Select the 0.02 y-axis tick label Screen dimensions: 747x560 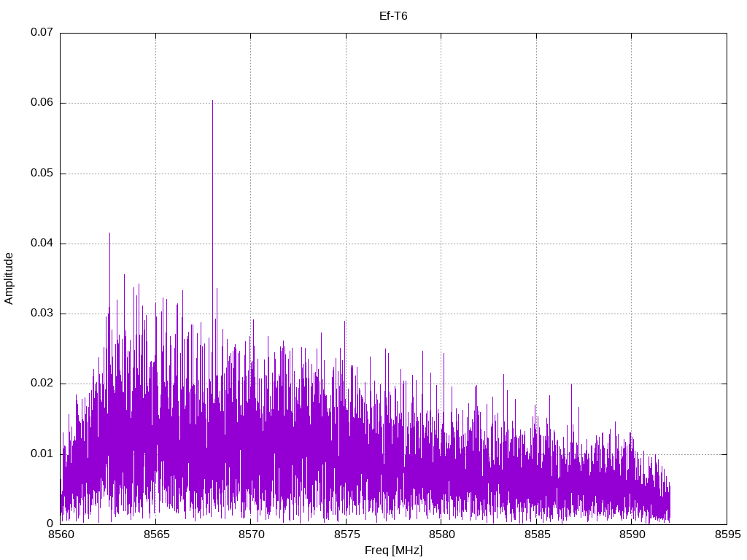[x=42, y=384]
